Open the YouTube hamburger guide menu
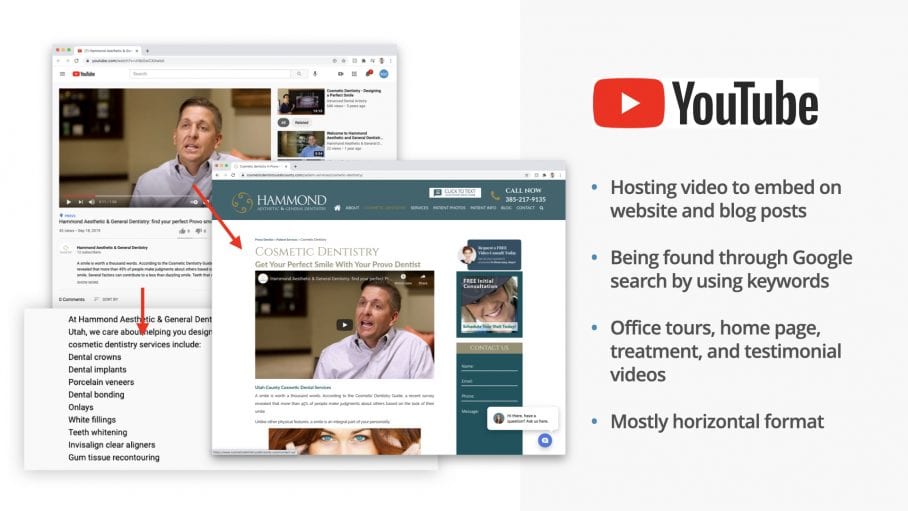Screen dimensions: 908x511 (x=63, y=74)
